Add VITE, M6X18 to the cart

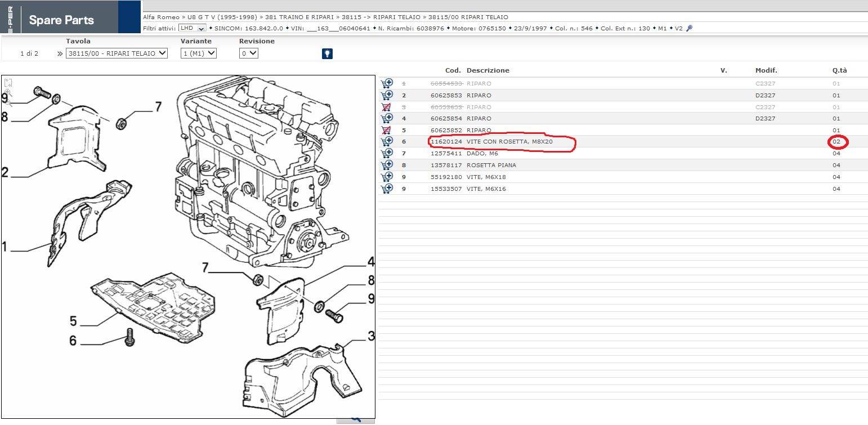tap(387, 177)
